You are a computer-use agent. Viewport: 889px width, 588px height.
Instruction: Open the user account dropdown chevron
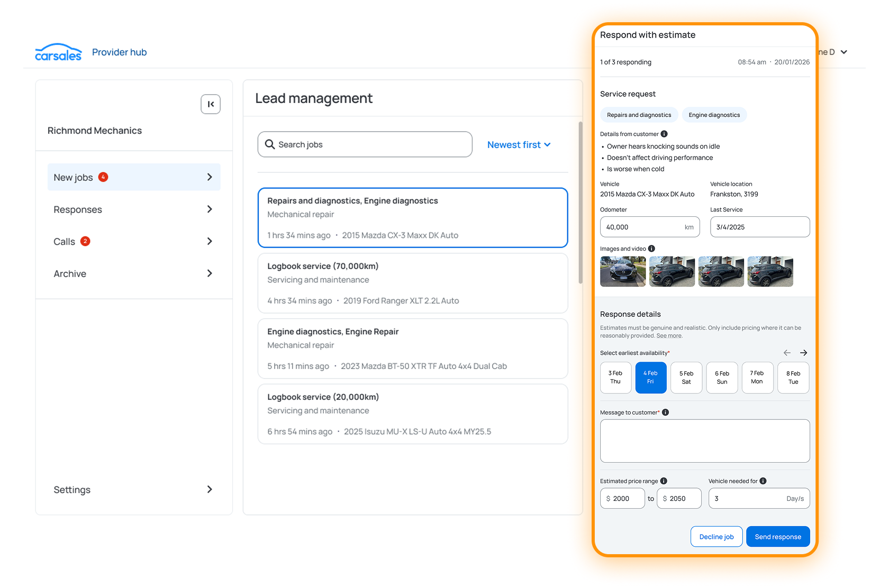click(x=844, y=52)
